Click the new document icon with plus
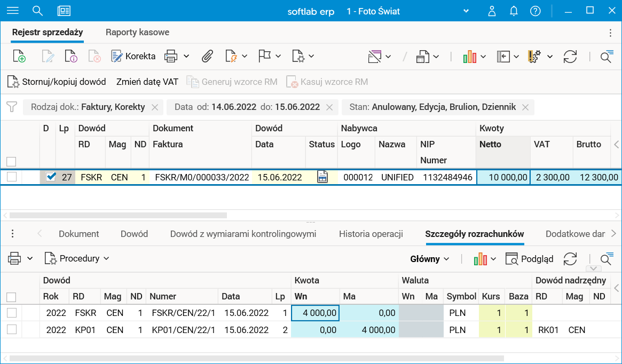This screenshot has height=364, width=622. (19, 56)
